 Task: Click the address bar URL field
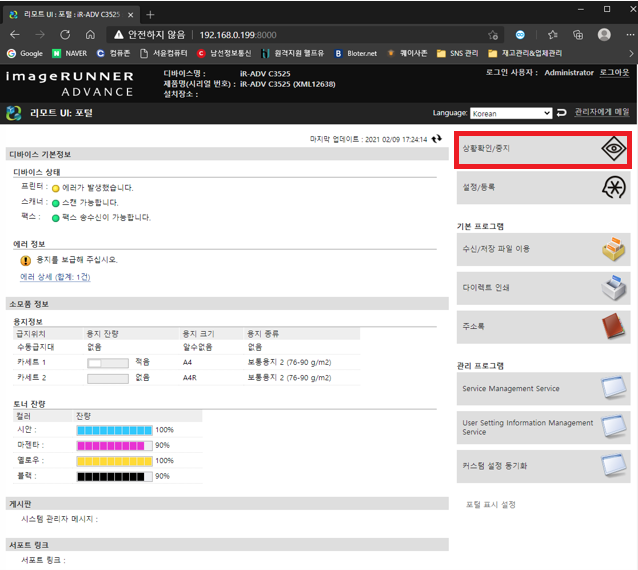coord(305,35)
